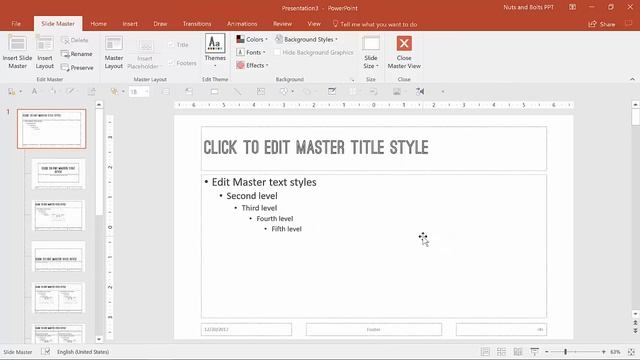Open the Themes gallery
640x360 pixels.
coord(215,51)
